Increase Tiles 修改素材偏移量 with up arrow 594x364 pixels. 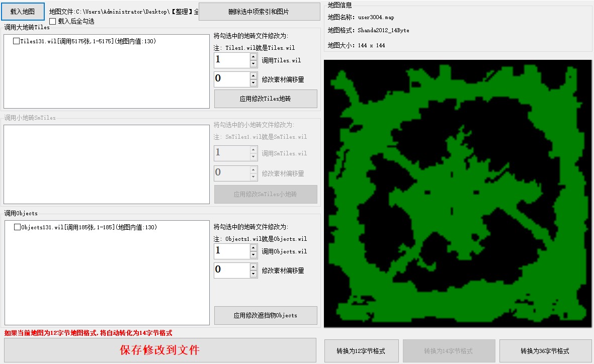(253, 76)
